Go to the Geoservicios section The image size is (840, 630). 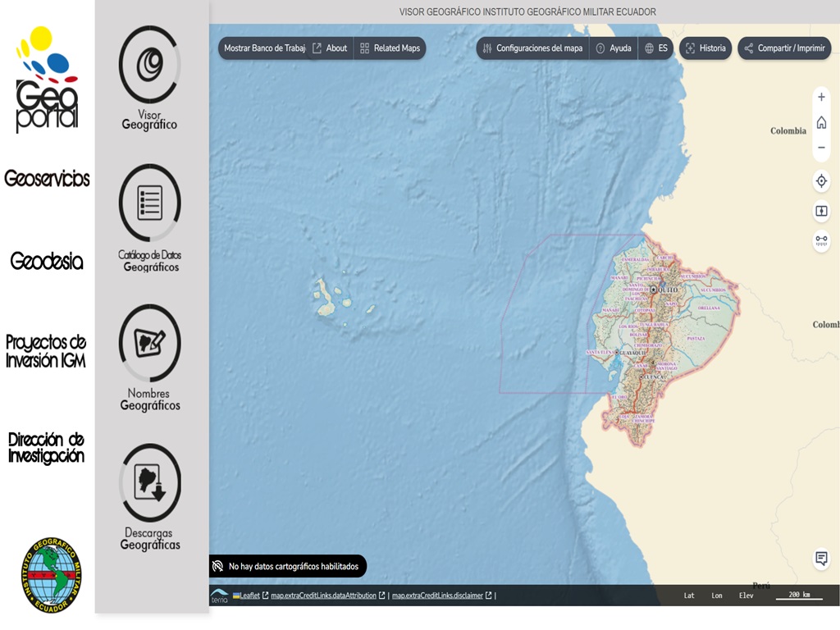coord(47,179)
